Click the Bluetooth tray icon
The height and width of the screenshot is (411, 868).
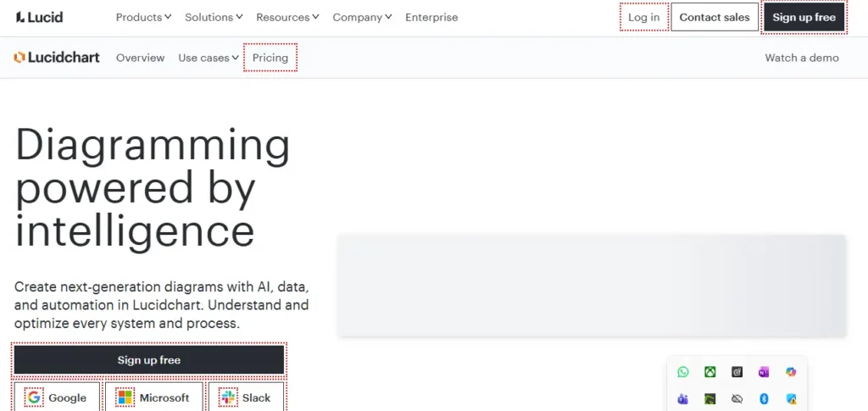[x=764, y=398]
